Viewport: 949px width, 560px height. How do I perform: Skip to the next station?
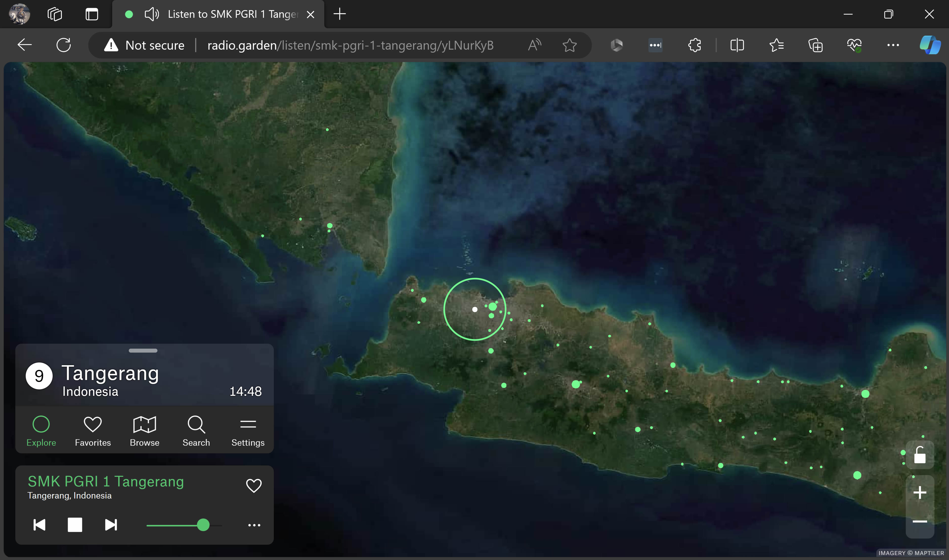click(x=111, y=524)
